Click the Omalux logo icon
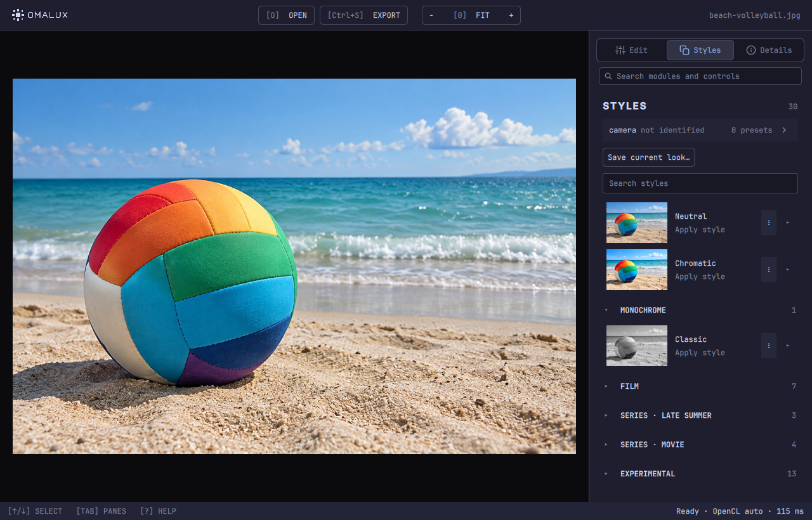Image resolution: width=812 pixels, height=520 pixels. pyautogui.click(x=18, y=15)
